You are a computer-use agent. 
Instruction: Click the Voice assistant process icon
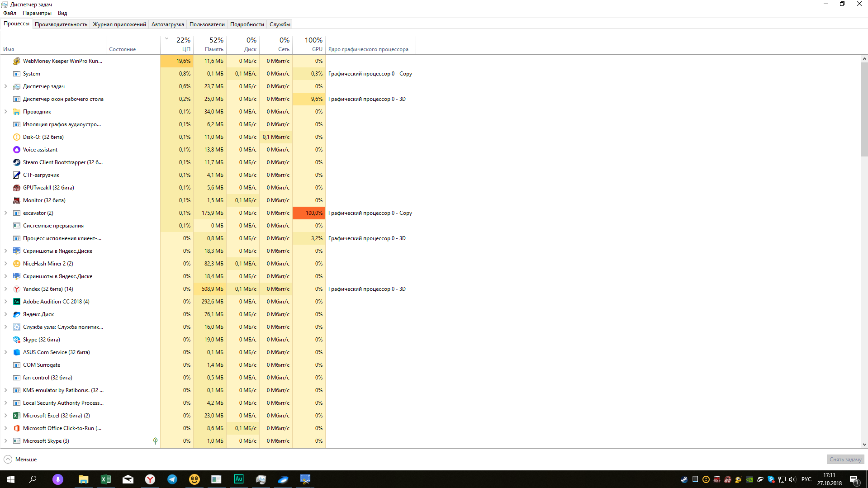click(x=17, y=150)
